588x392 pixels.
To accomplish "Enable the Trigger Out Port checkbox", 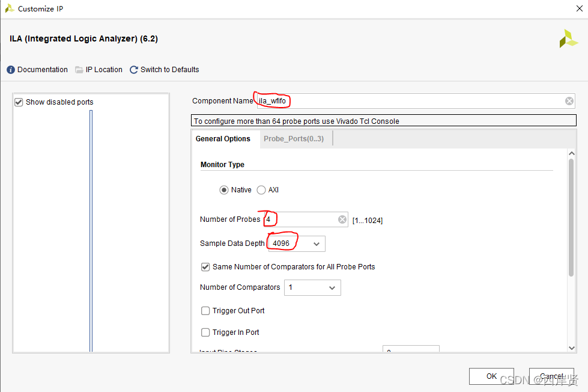I will [x=205, y=311].
